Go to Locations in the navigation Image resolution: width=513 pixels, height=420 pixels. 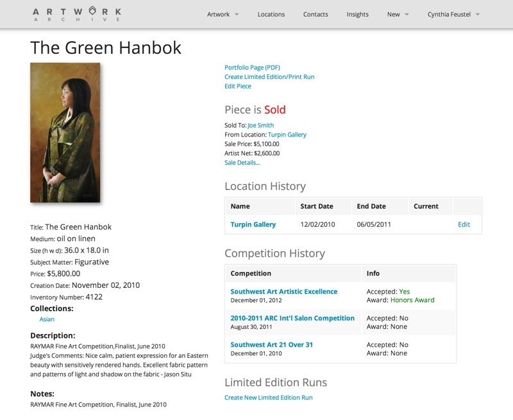(x=271, y=14)
